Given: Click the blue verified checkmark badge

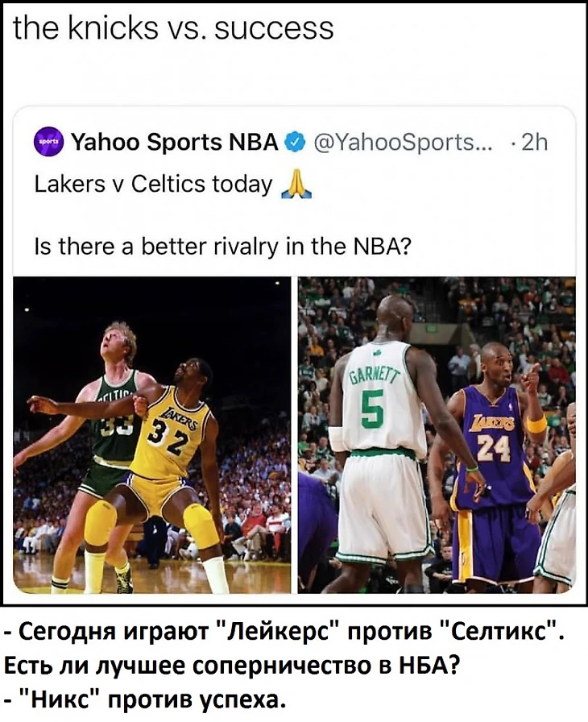Looking at the screenshot, I should point(295,143).
